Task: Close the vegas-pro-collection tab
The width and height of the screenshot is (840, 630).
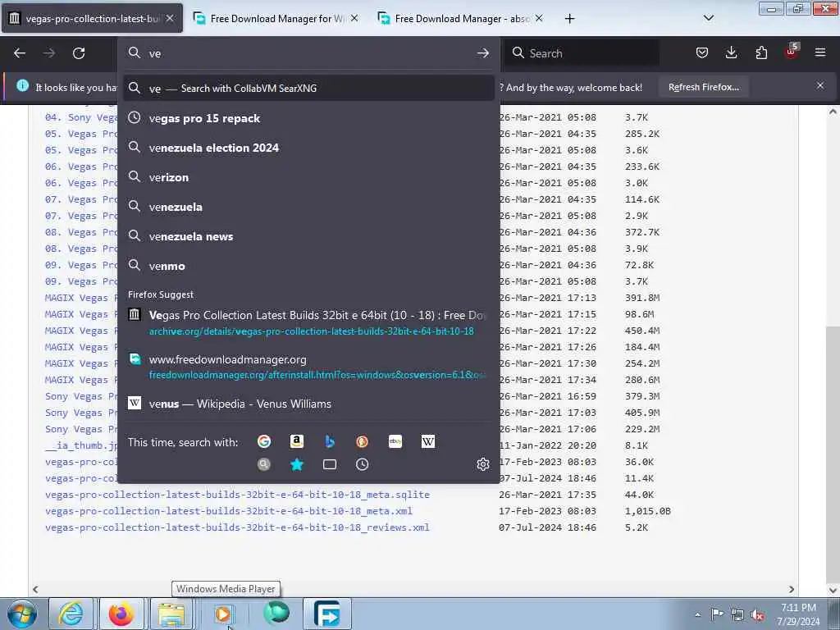Action: 170,18
